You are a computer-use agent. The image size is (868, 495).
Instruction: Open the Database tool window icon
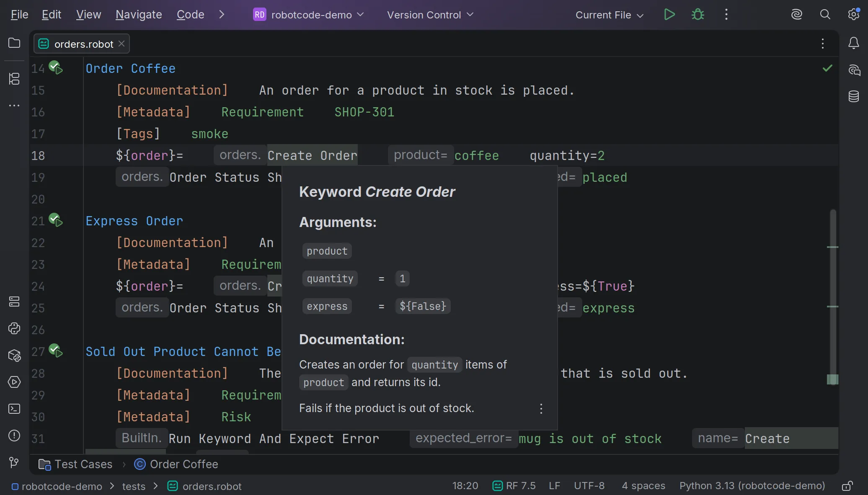click(854, 96)
